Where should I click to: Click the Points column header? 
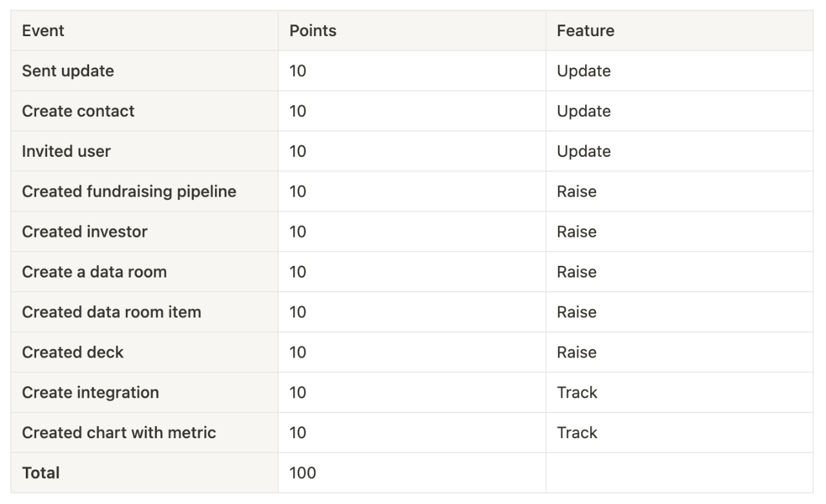coord(412,30)
